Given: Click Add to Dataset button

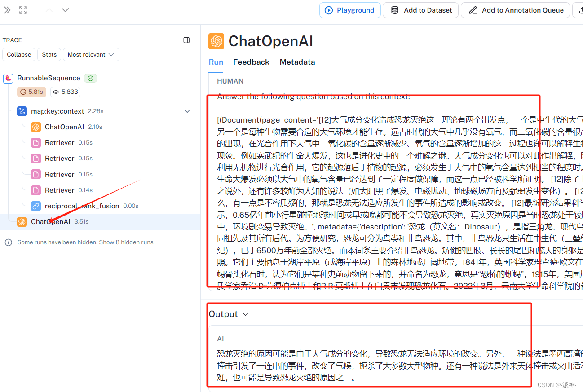Looking at the screenshot, I should [x=420, y=10].
